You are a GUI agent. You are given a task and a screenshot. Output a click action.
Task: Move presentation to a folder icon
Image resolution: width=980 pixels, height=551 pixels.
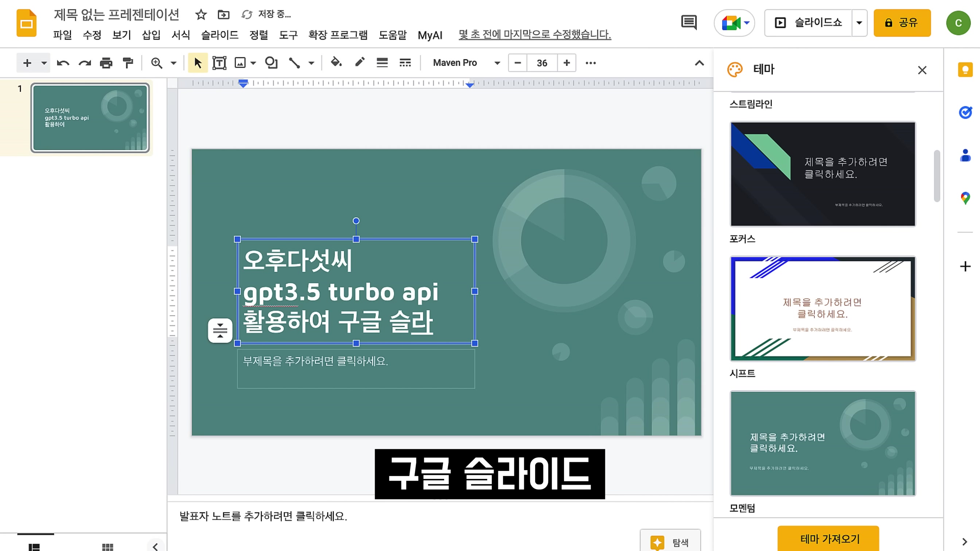(x=223, y=15)
